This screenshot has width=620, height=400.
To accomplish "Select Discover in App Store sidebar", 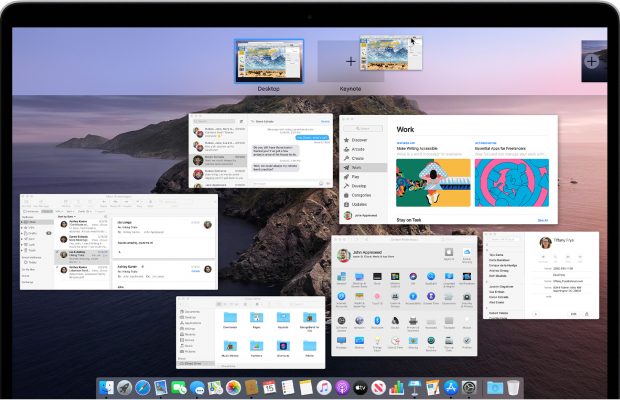I will (359, 140).
